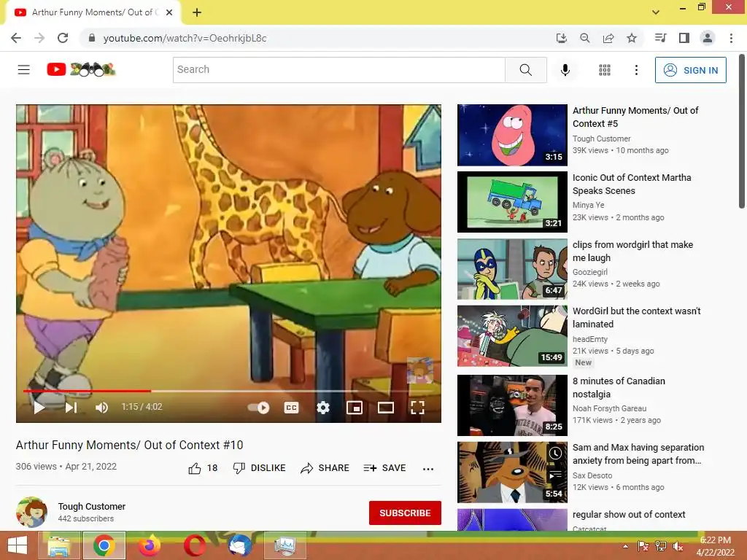Mute the video volume
The width and height of the screenshot is (747, 560).
[x=101, y=407]
